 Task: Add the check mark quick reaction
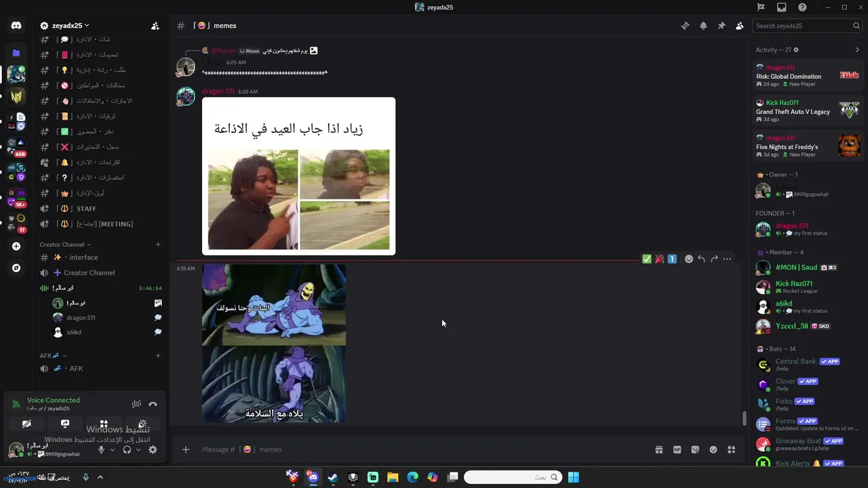point(646,259)
